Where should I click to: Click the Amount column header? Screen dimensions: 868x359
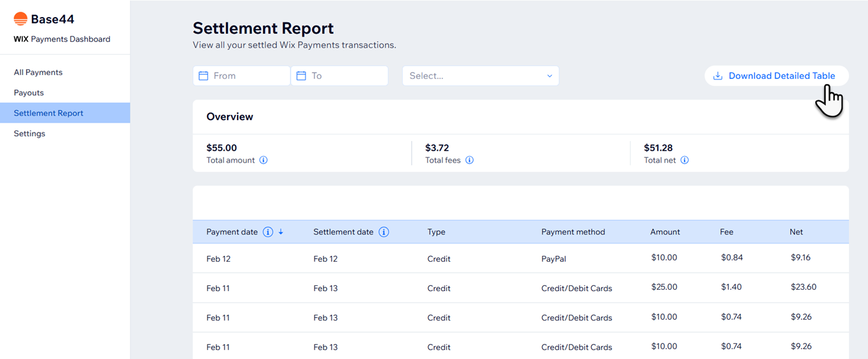pos(665,232)
